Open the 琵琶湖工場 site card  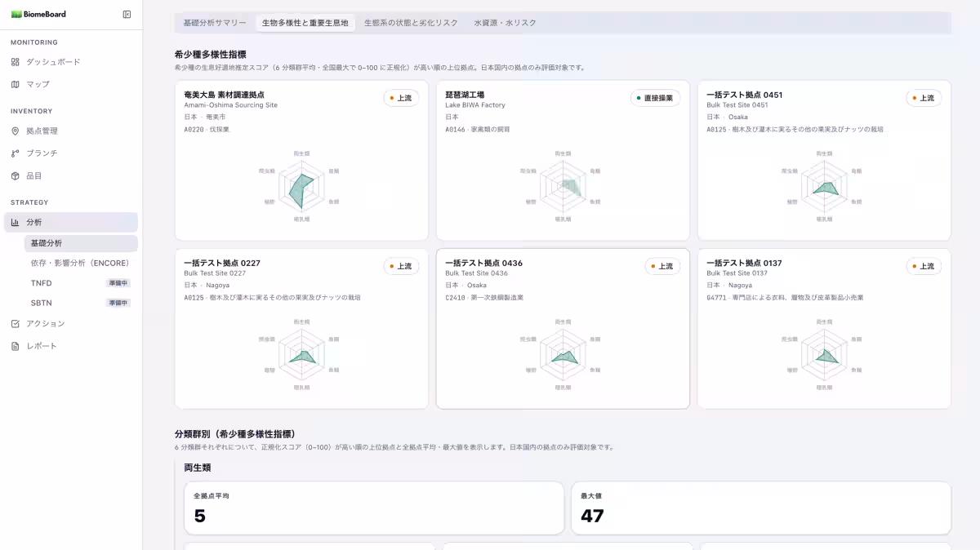[x=563, y=160]
